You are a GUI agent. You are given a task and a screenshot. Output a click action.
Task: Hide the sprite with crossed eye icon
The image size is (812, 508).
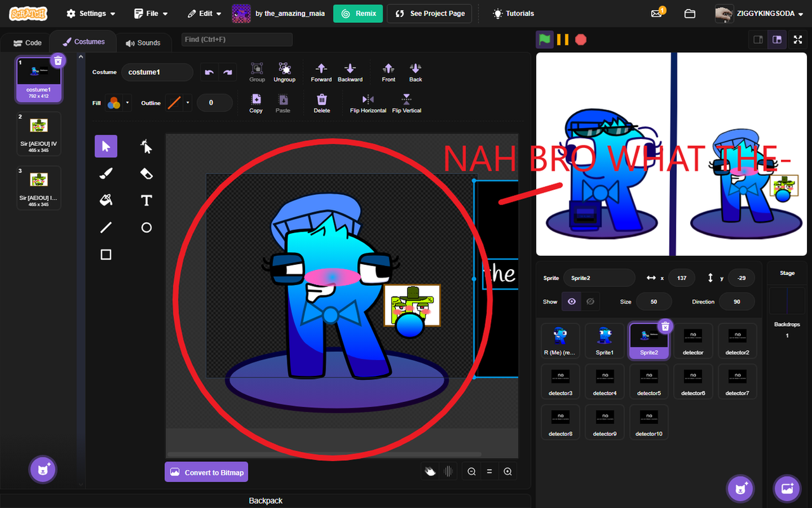[590, 302]
